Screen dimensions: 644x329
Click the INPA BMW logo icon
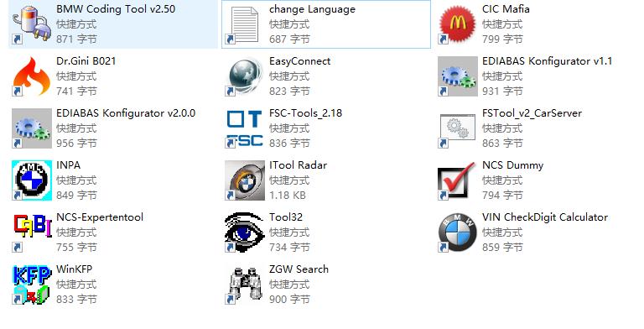[32, 180]
